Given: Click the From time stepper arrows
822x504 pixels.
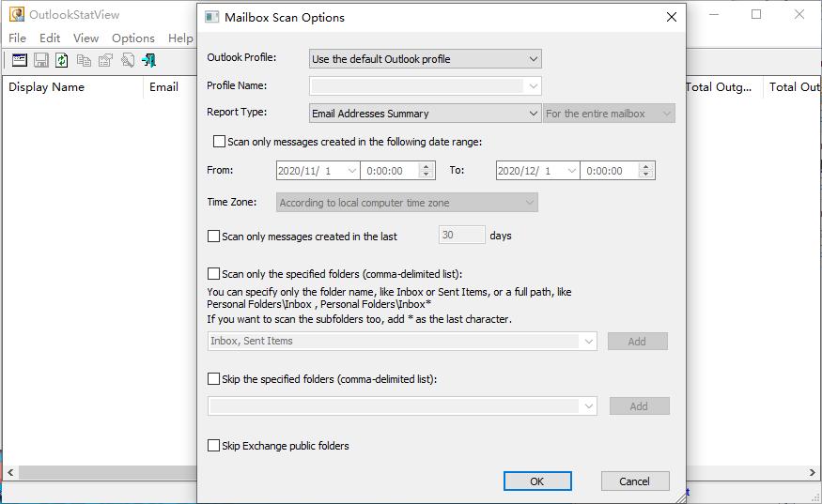Looking at the screenshot, I should pyautogui.click(x=427, y=171).
